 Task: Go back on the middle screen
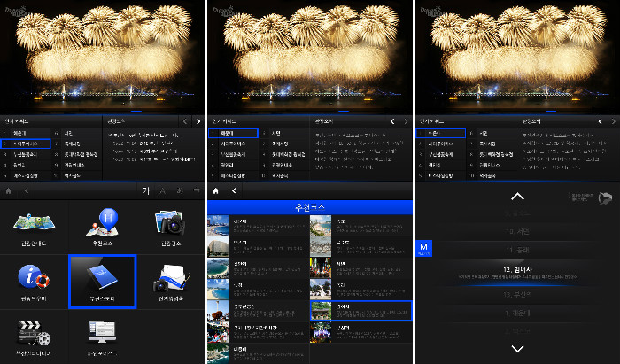point(234,191)
